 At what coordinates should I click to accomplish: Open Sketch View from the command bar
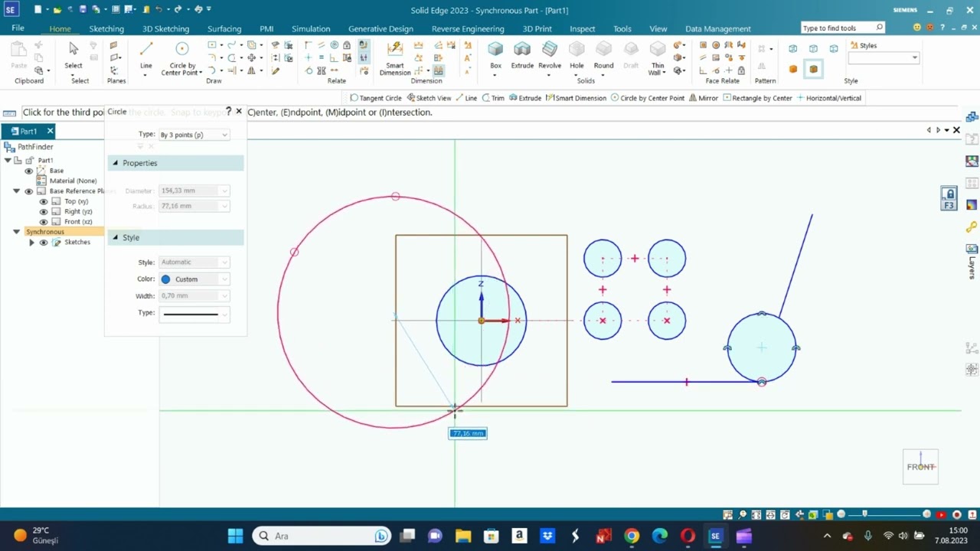[429, 98]
